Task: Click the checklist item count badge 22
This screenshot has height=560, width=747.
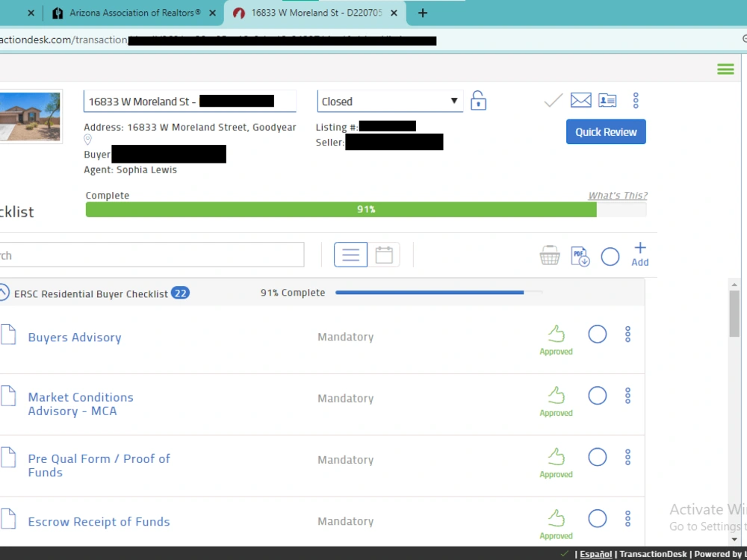Action: pos(180,293)
